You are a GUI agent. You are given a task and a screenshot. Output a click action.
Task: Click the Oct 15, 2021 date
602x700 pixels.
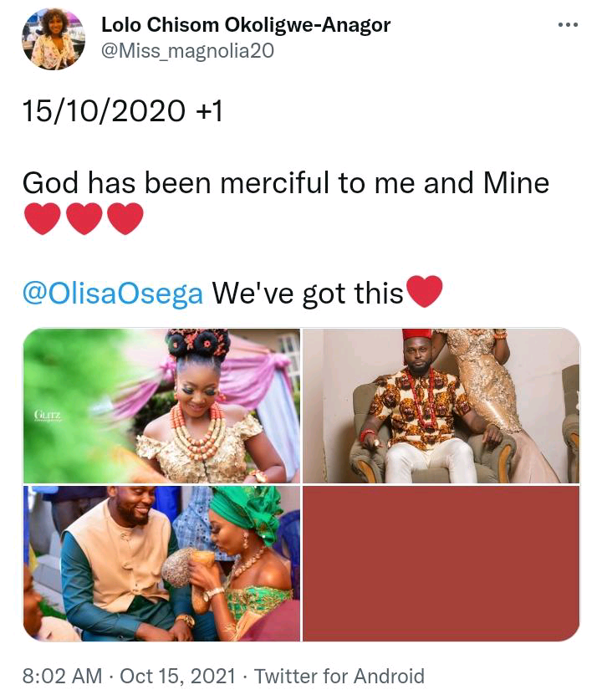pos(178,676)
